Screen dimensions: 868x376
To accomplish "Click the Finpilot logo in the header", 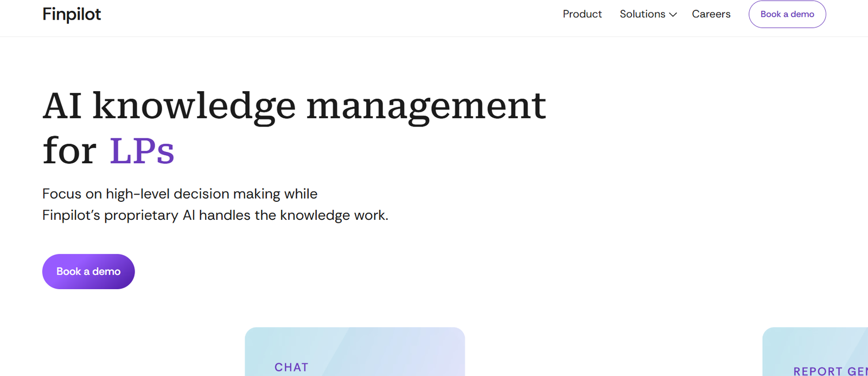I will click(x=72, y=14).
